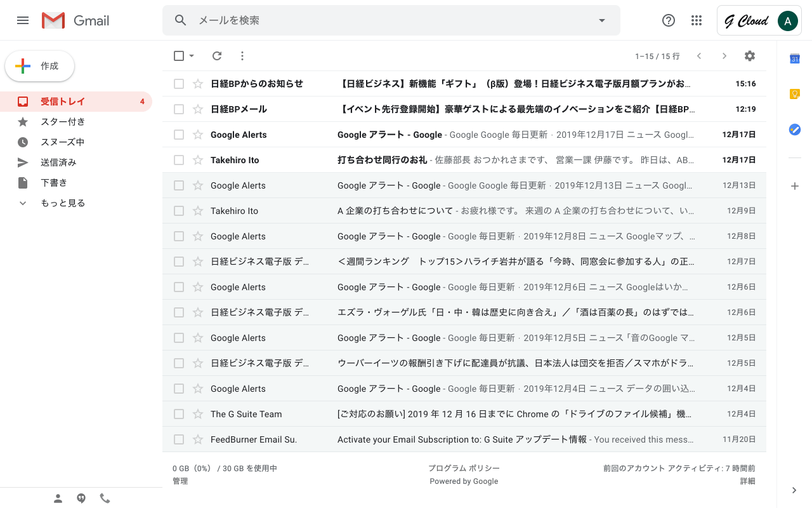Select the 日経BPからのお知らせ email checkbox
Screen dimensions: 812x508
[x=179, y=84]
